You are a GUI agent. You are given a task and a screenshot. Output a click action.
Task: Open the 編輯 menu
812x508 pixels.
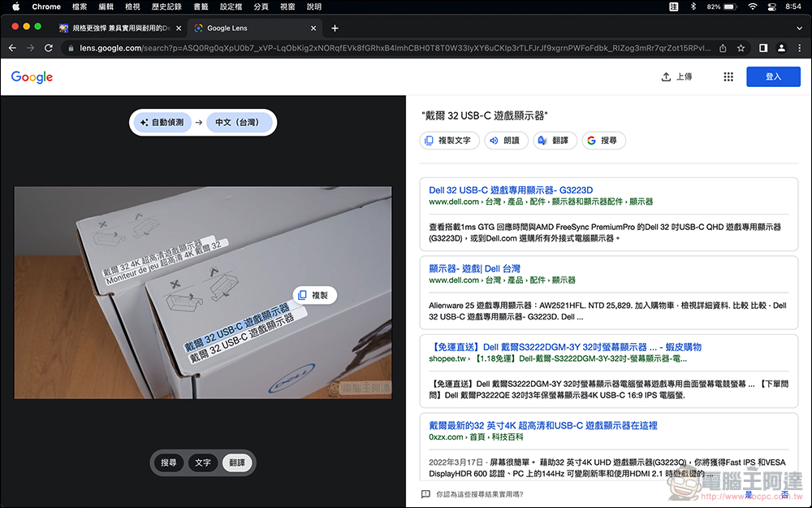pyautogui.click(x=106, y=7)
